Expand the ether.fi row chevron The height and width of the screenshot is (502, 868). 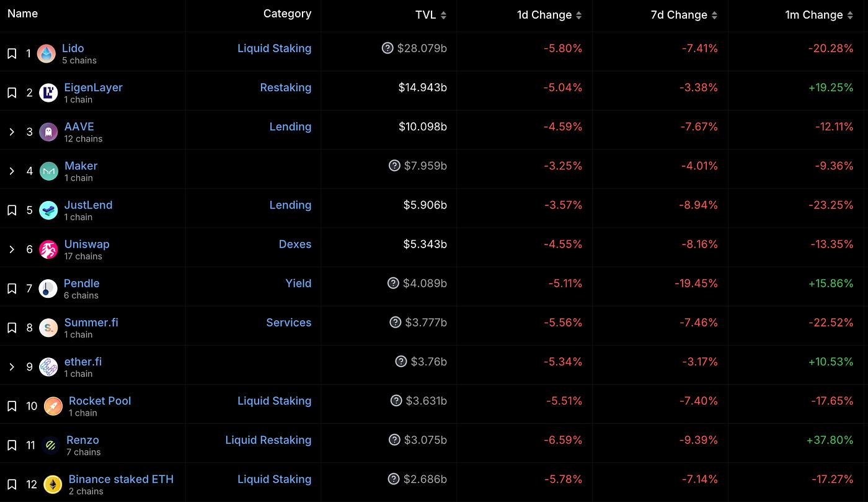tap(12, 367)
